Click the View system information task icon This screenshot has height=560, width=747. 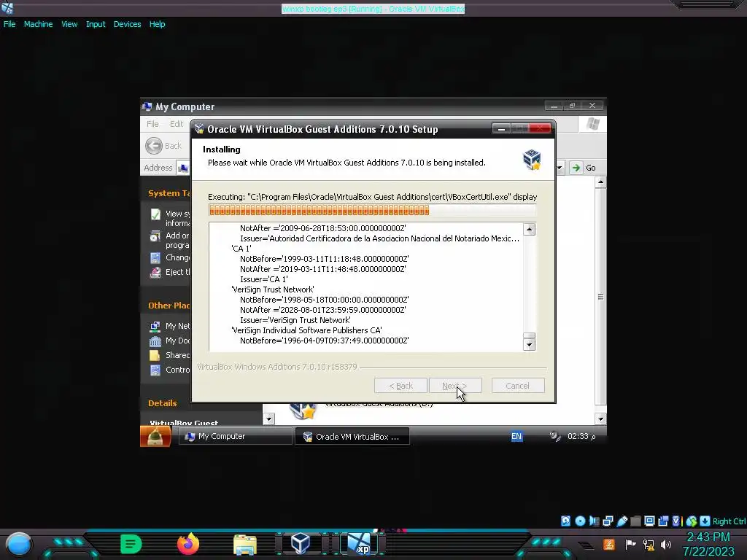click(x=155, y=214)
